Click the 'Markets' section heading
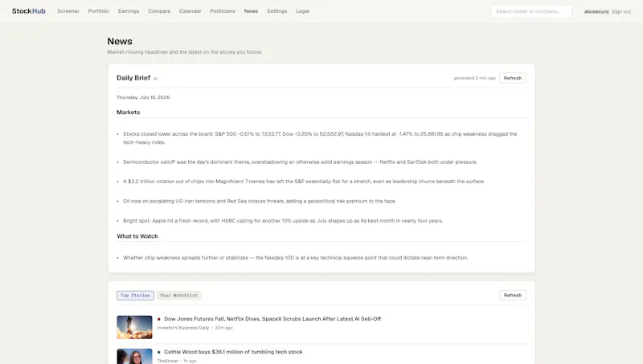Image resolution: width=643 pixels, height=364 pixels. [129, 112]
